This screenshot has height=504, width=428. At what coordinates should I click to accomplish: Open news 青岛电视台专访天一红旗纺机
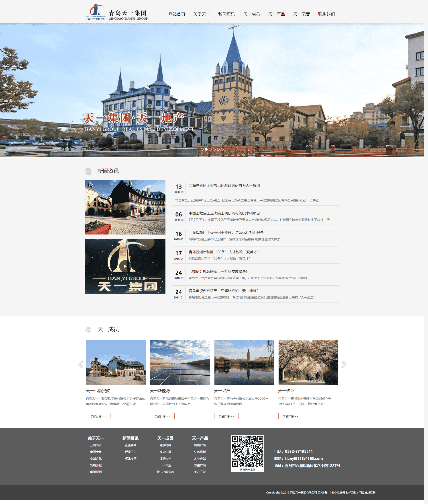[x=223, y=291]
